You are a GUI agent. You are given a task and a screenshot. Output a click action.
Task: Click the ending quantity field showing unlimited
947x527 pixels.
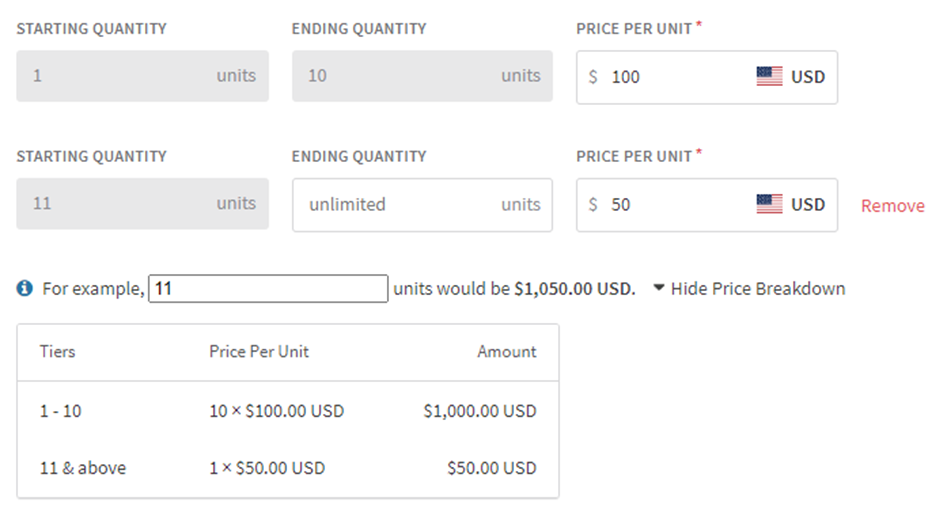400,204
